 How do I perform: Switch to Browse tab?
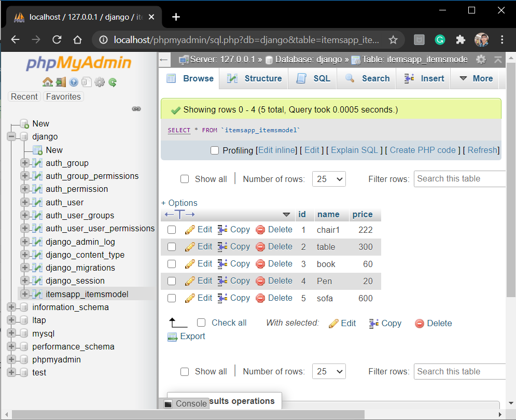[x=190, y=79]
